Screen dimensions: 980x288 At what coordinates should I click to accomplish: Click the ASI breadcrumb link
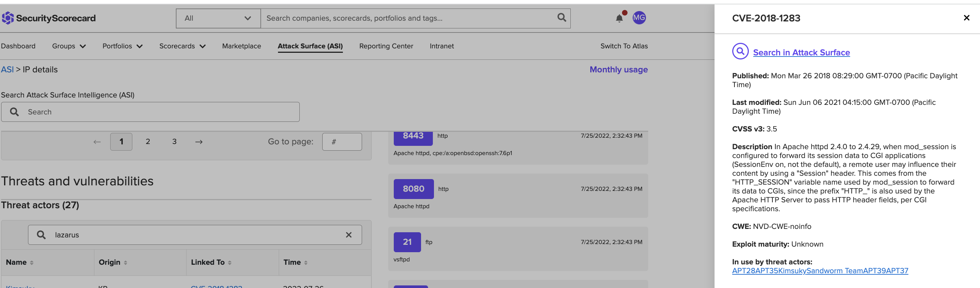click(x=7, y=69)
